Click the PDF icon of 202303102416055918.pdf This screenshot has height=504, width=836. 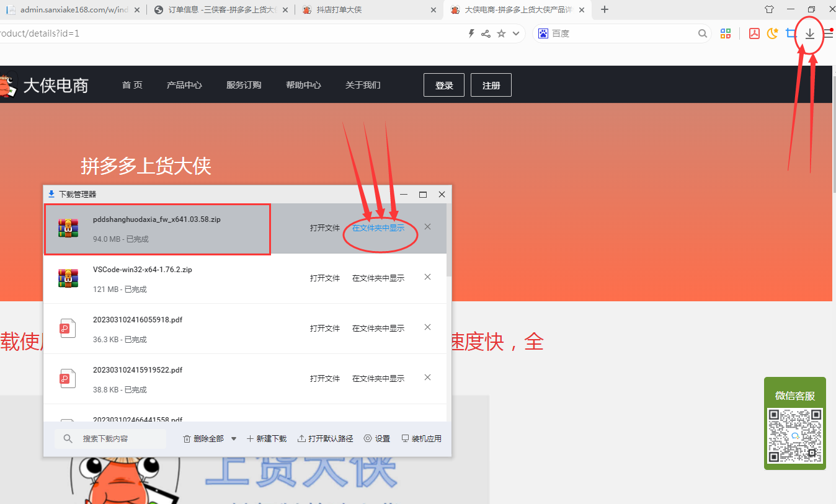pos(68,329)
